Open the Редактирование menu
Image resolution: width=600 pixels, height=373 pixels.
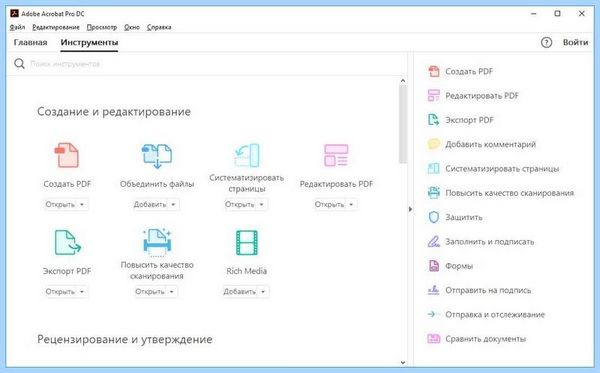(56, 27)
